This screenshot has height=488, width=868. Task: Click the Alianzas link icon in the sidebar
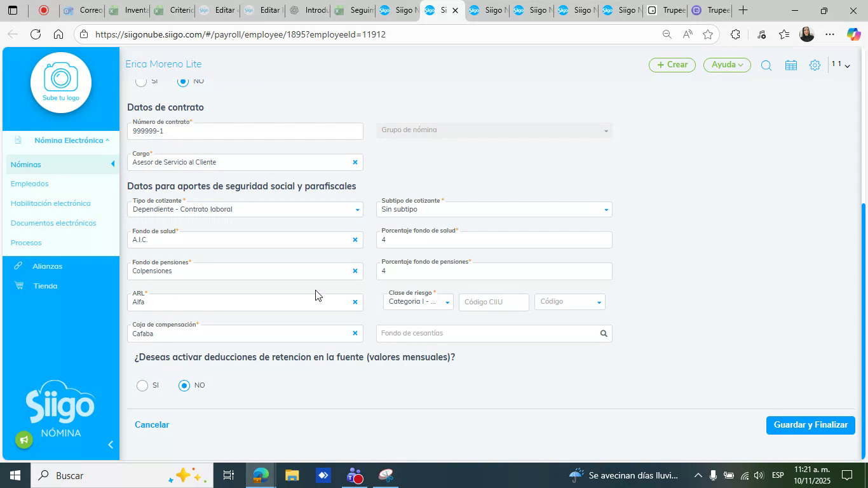(x=18, y=266)
